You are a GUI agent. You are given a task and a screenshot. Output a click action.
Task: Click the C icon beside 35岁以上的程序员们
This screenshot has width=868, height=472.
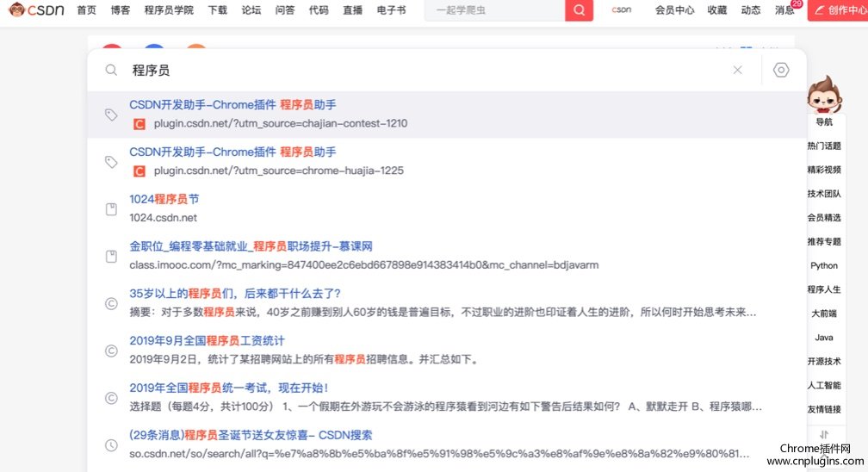111,303
